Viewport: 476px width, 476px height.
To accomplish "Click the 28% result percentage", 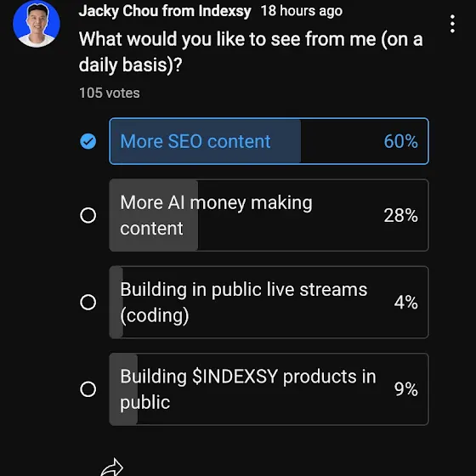I will [400, 216].
